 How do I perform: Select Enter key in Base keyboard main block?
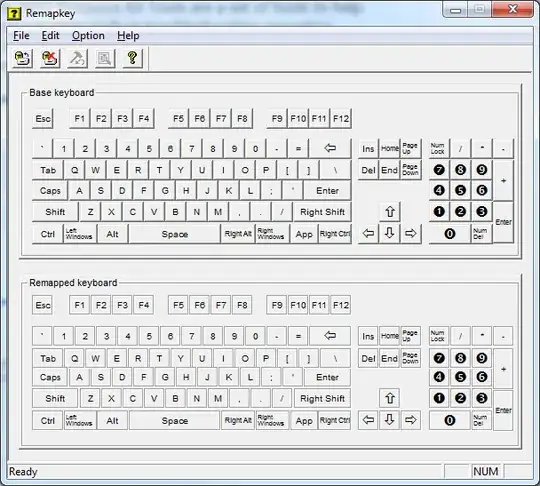(327, 190)
